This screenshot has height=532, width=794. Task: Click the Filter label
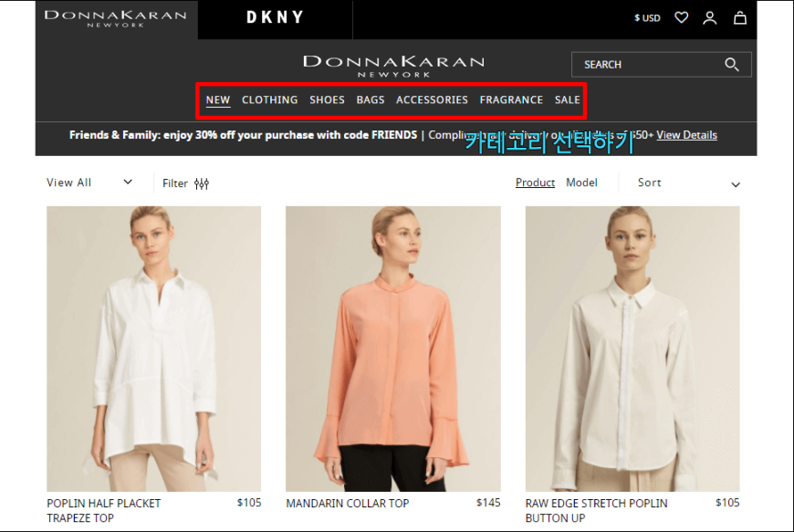175,183
